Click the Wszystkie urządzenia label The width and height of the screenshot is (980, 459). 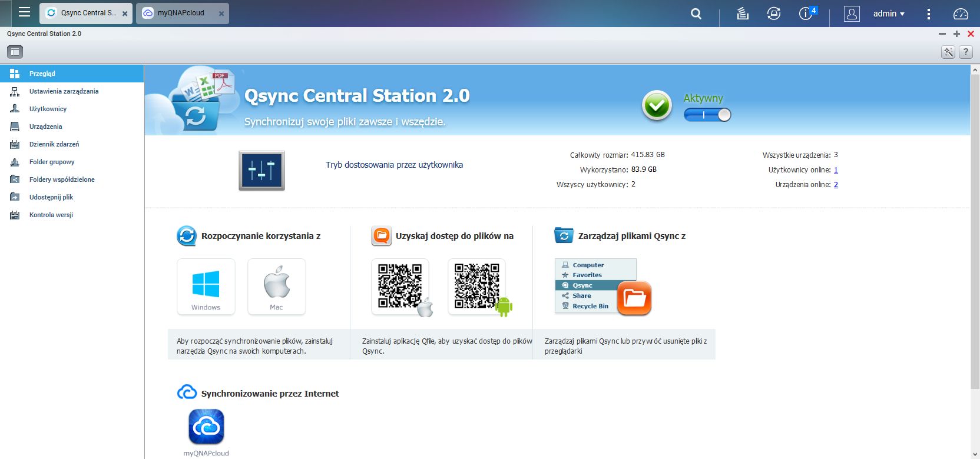pyautogui.click(x=796, y=155)
